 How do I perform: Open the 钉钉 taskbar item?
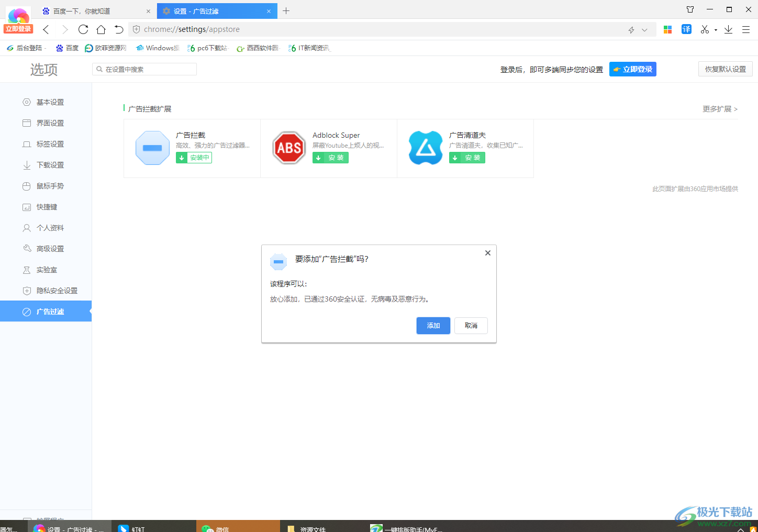pos(154,527)
